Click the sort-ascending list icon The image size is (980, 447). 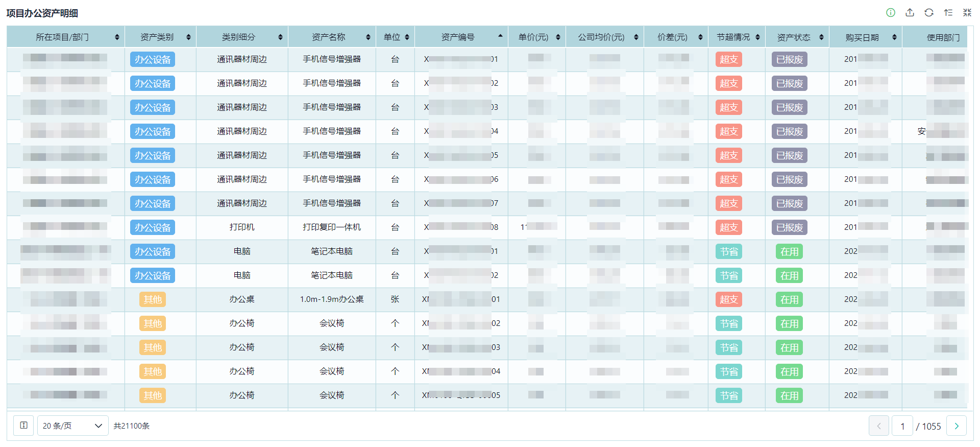(x=948, y=13)
